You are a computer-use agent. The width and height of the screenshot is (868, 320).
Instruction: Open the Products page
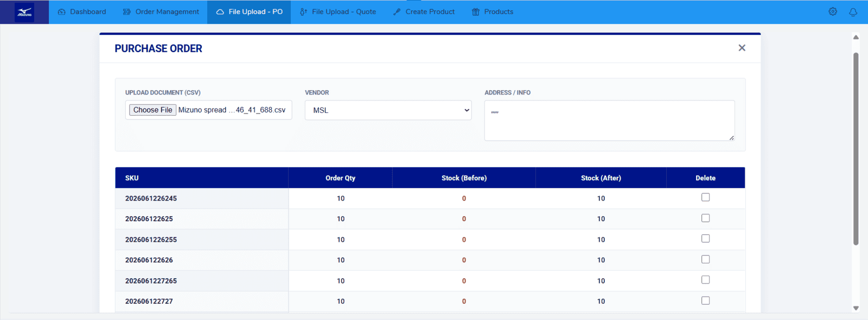tap(492, 12)
